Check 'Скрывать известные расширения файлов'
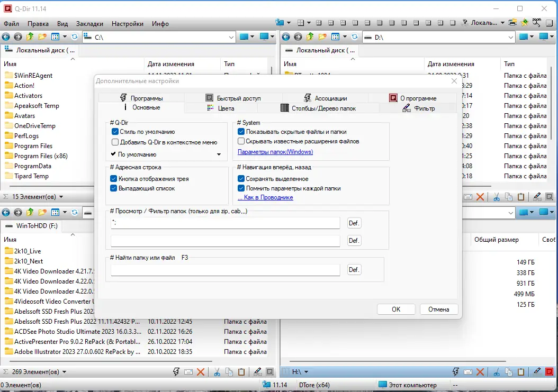This screenshot has width=558, height=392. pos(241,141)
